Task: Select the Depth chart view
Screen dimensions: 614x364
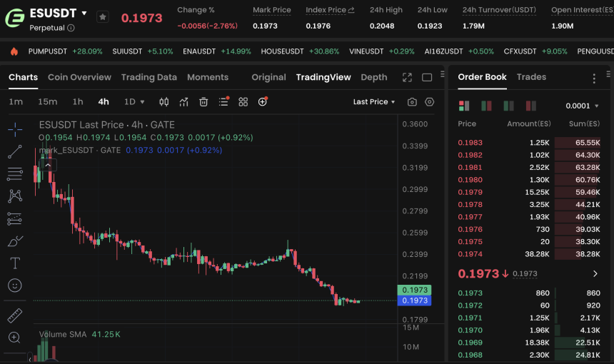Action: (374, 77)
